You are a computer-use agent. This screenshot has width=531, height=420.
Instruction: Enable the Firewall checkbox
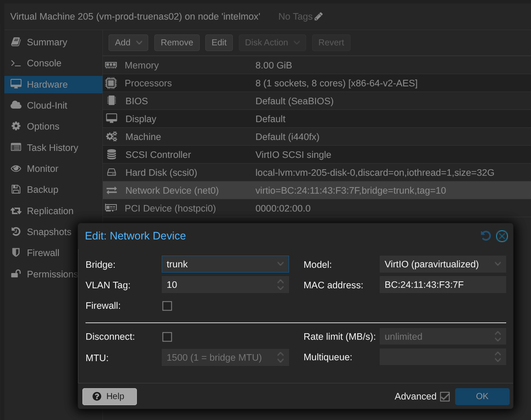coord(167,306)
